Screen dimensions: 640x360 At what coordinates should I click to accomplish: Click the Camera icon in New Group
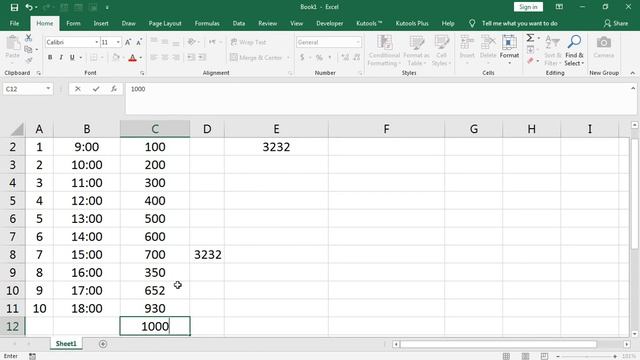[x=604, y=42]
